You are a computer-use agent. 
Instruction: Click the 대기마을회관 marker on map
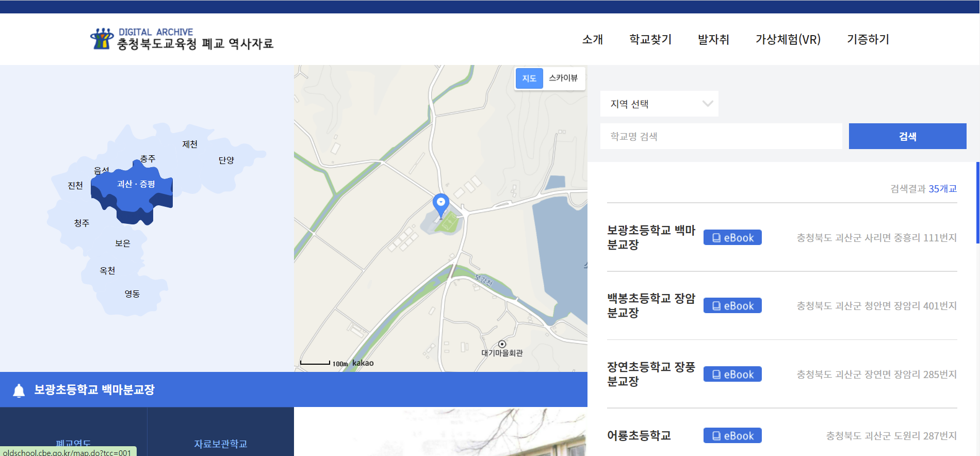click(x=502, y=345)
